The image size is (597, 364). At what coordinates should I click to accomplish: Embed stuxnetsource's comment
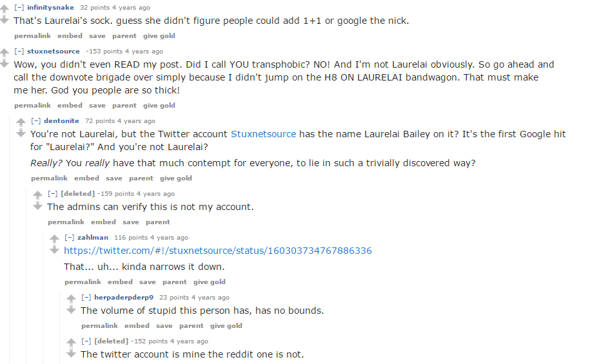70,106
